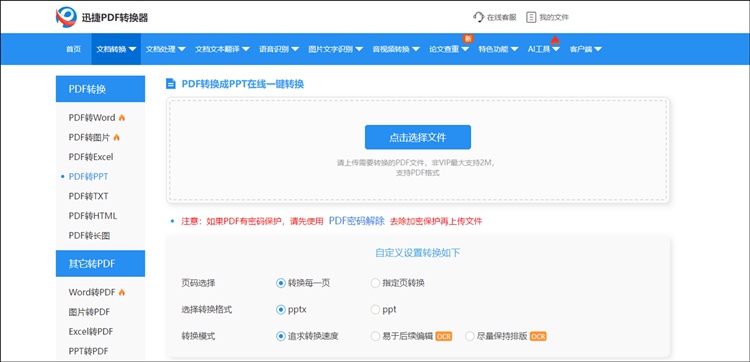The width and height of the screenshot is (750, 362).
Task: Select 易于后续编辑 conversion mode
Action: 375,336
